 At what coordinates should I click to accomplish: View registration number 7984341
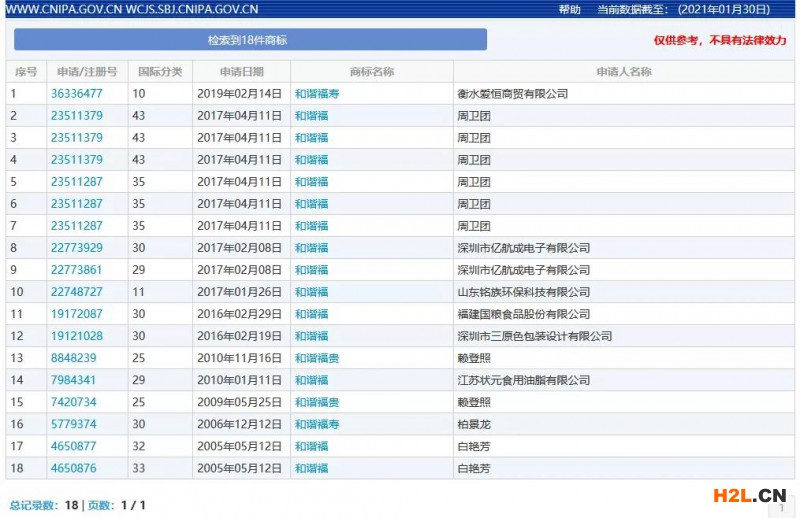pyautogui.click(x=74, y=380)
